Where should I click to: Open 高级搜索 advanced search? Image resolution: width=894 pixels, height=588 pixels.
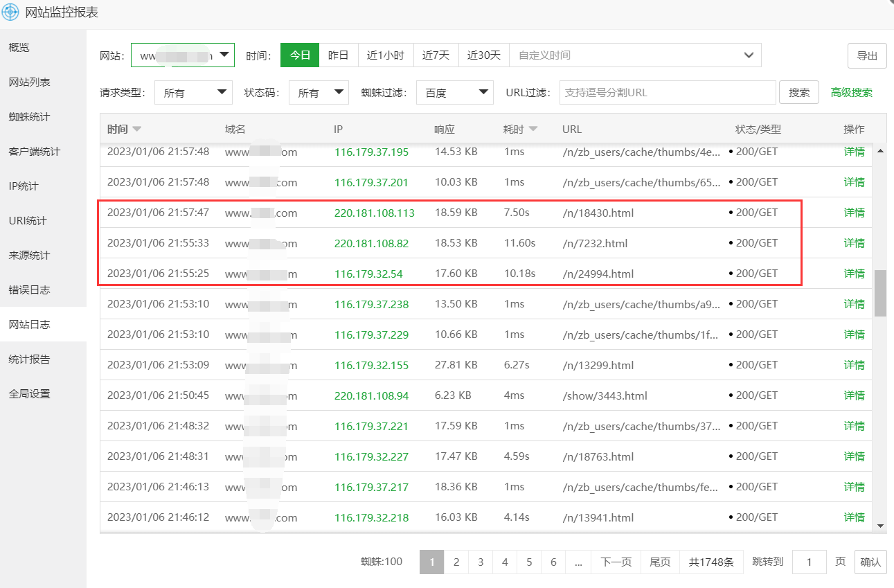pos(851,91)
